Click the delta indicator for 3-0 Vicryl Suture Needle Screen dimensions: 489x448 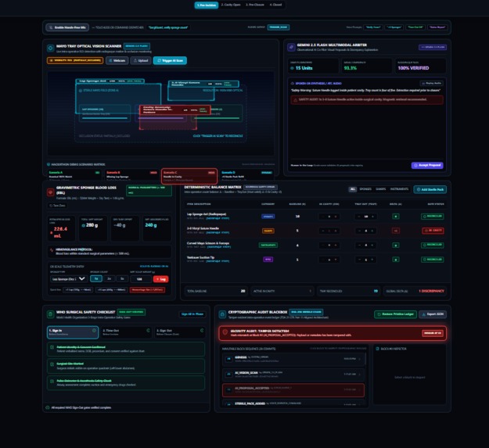point(396,231)
